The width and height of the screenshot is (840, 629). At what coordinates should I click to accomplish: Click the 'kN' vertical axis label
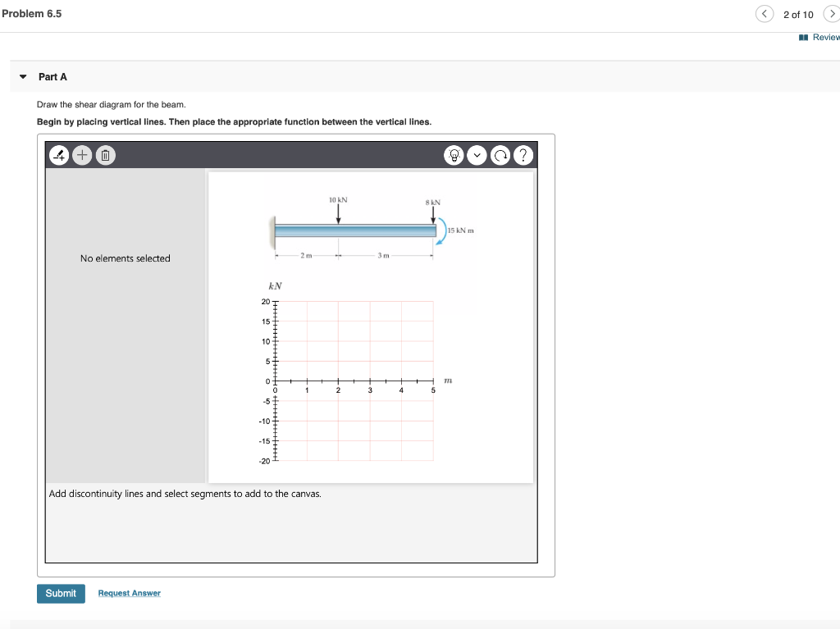point(275,286)
